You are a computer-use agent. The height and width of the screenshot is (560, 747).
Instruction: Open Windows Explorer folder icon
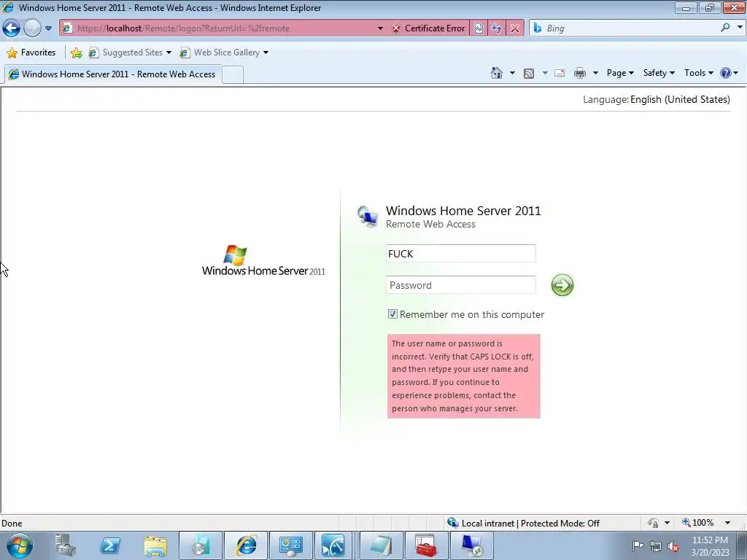tap(155, 545)
